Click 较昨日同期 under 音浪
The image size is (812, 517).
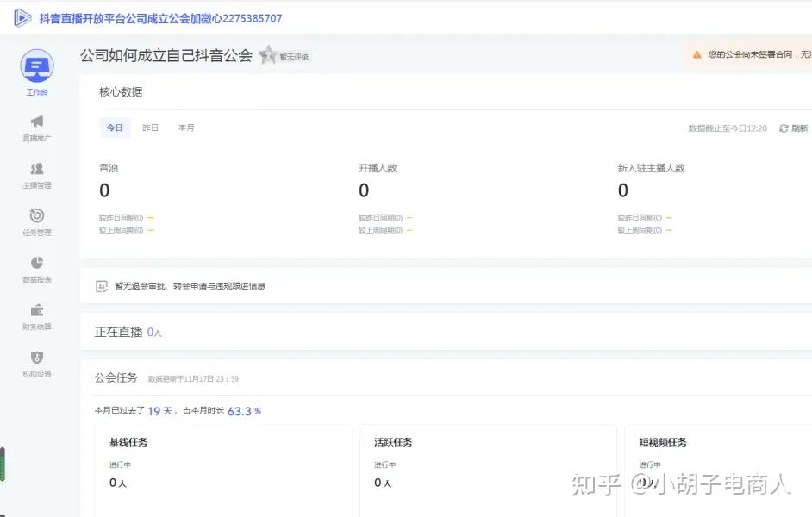[122, 218]
